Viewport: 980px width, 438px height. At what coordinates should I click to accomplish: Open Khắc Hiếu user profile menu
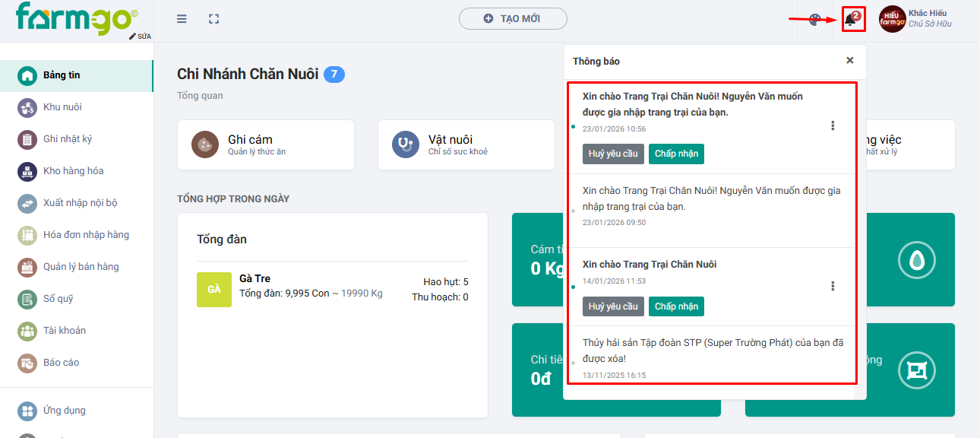(x=915, y=19)
